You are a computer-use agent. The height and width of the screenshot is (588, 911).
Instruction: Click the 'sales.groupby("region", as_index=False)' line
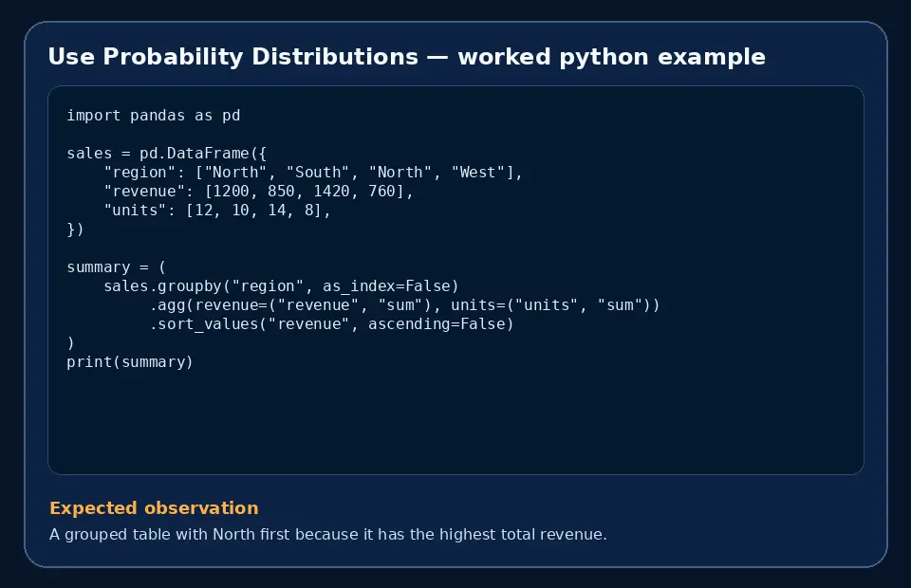click(x=281, y=286)
